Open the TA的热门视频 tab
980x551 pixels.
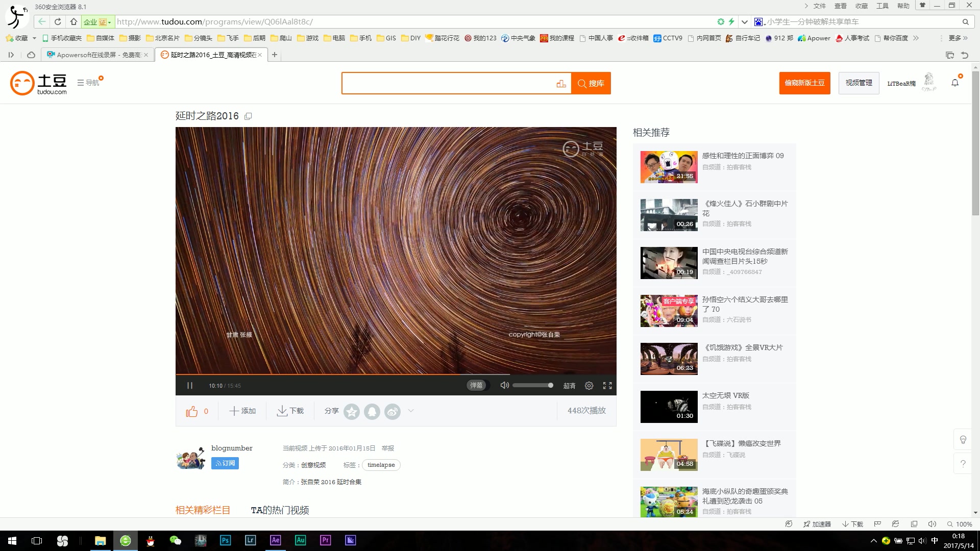pyautogui.click(x=280, y=510)
